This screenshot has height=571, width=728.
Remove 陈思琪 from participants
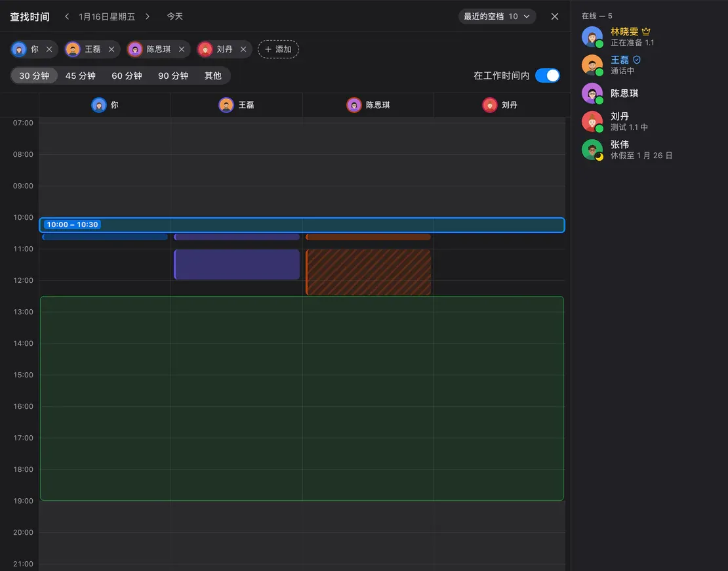coord(182,49)
